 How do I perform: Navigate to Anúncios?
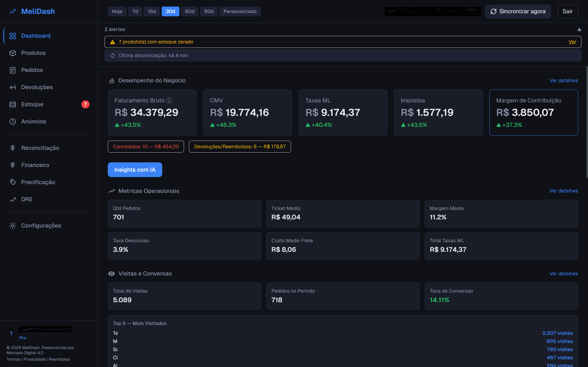pos(34,121)
